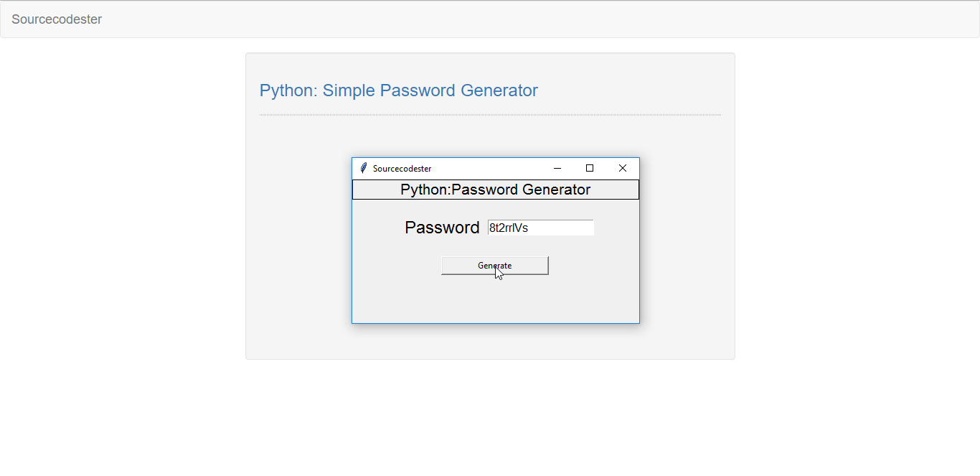Click inside the Password entry field

click(541, 228)
